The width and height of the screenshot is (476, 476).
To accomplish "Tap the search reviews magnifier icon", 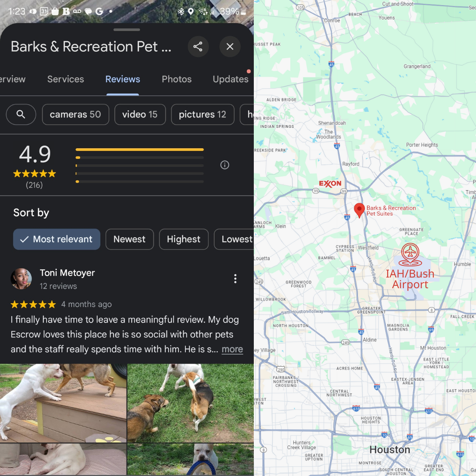I will click(21, 114).
